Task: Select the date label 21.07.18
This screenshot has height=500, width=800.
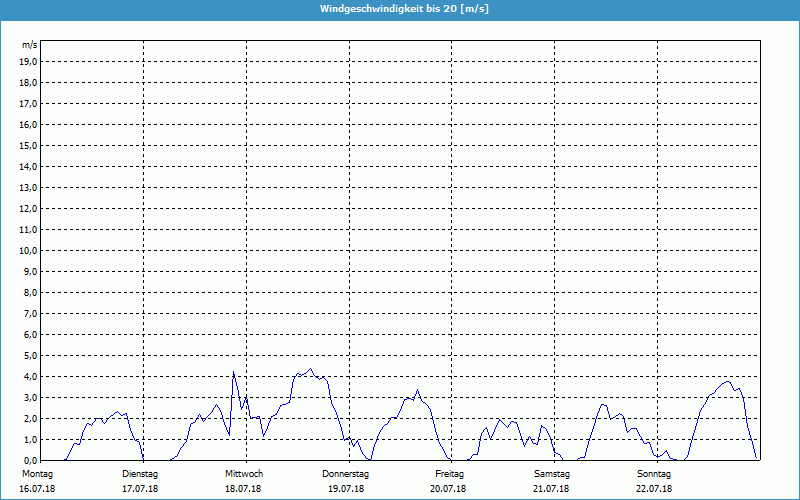Action: click(x=552, y=489)
